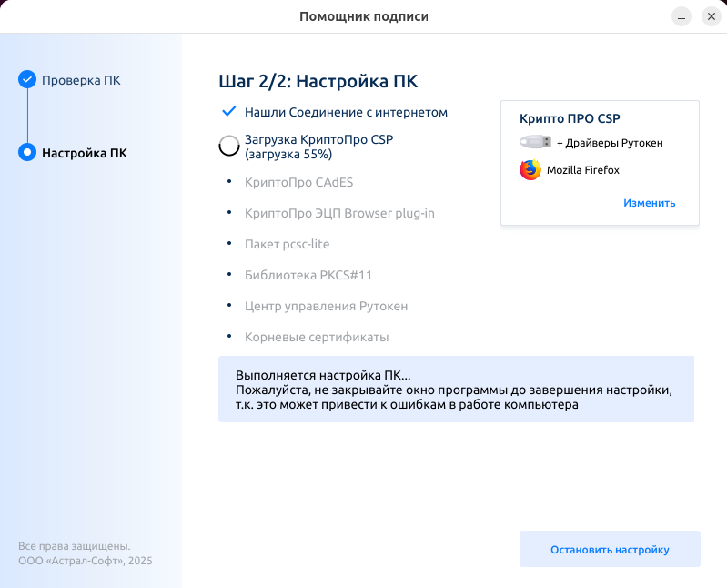Click the Загрузка КриптоПро CSP (загрузка 55%) text
Screen dimensions: 727x588
tap(319, 147)
